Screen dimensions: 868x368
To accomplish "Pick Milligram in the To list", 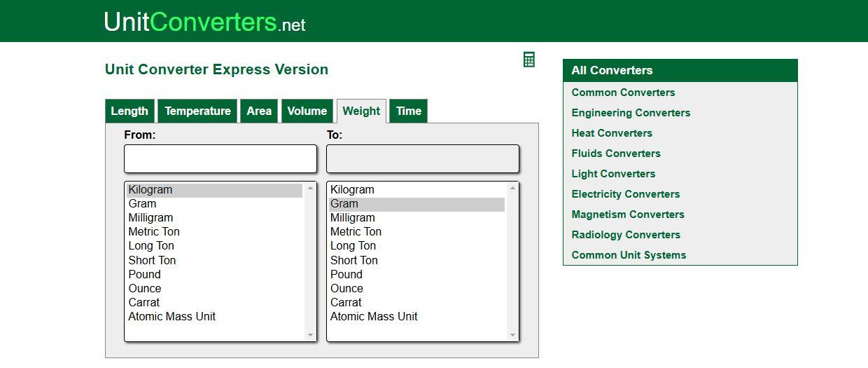I will (x=352, y=217).
